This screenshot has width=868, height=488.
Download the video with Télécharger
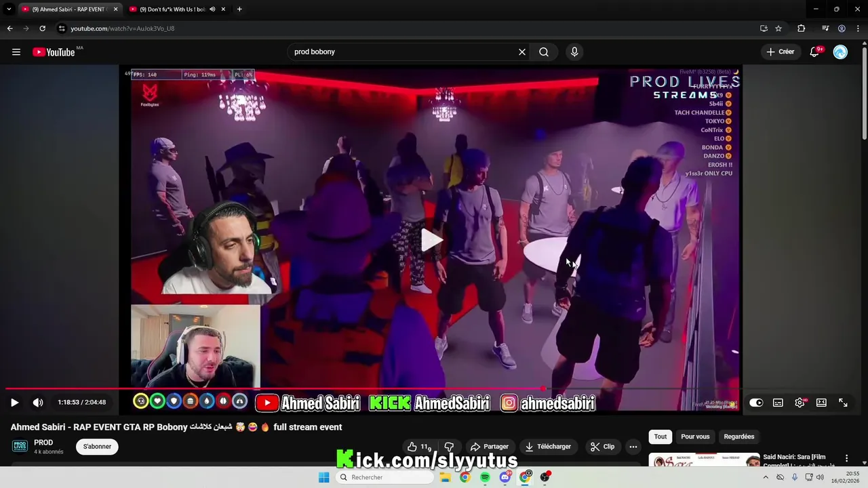[x=549, y=447]
